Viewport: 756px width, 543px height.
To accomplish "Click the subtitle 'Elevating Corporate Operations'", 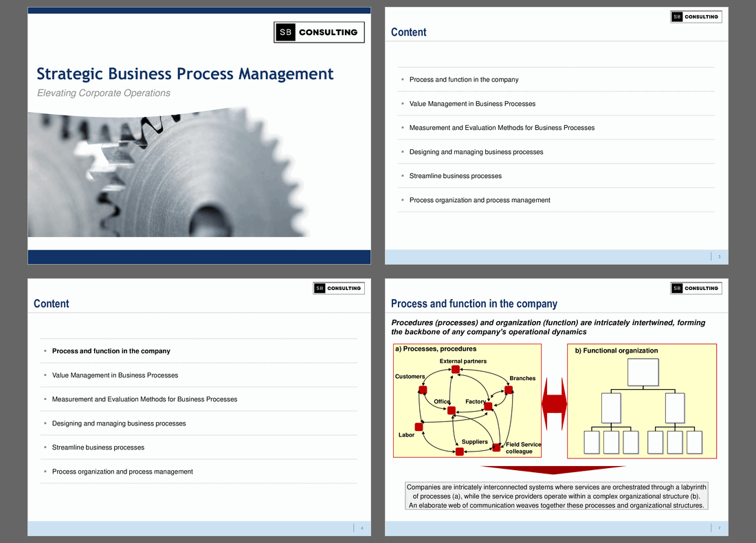I will coord(104,93).
